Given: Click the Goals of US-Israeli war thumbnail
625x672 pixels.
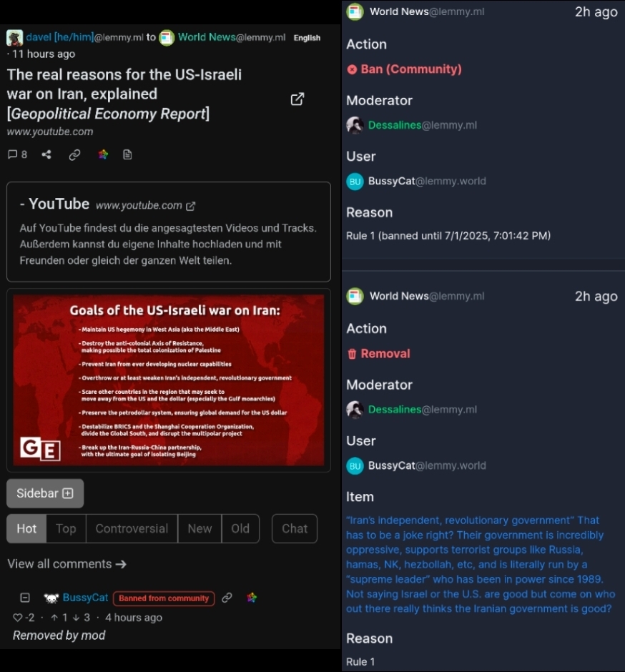Looking at the screenshot, I should point(169,380).
